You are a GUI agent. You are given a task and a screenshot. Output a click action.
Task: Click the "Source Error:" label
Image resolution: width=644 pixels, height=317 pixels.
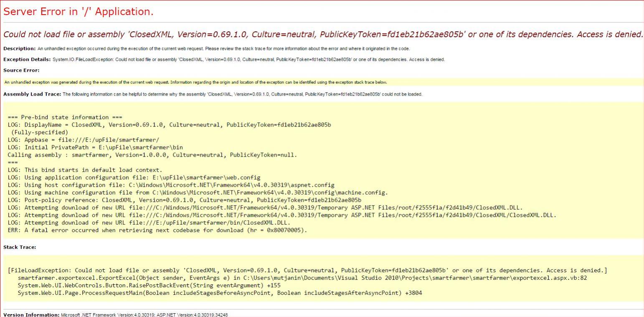[x=21, y=70]
